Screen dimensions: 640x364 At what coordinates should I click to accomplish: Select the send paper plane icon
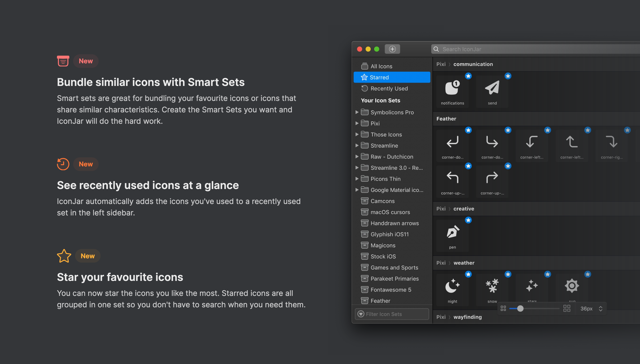point(492,92)
